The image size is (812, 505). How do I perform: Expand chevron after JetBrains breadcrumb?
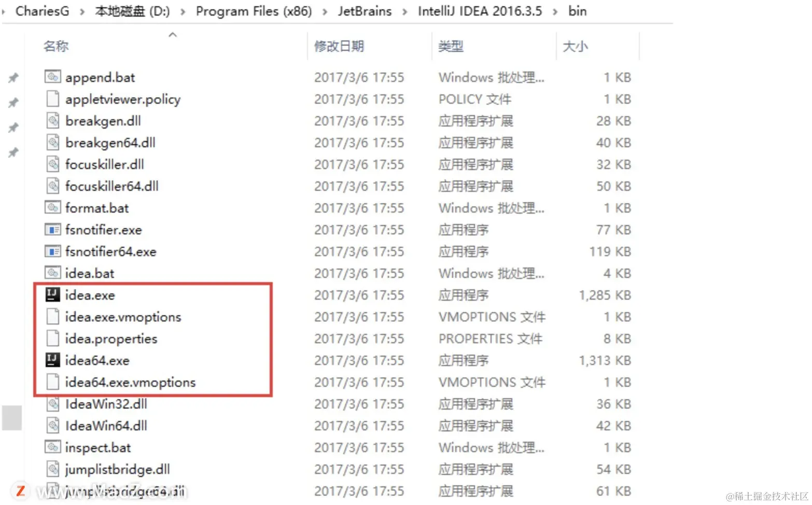[404, 11]
